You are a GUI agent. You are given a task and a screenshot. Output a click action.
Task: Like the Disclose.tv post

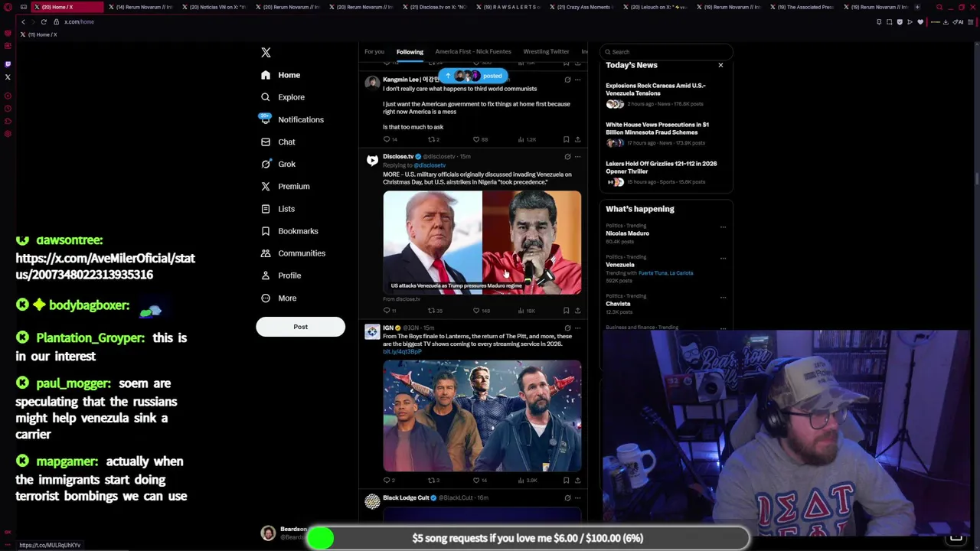tap(481, 311)
